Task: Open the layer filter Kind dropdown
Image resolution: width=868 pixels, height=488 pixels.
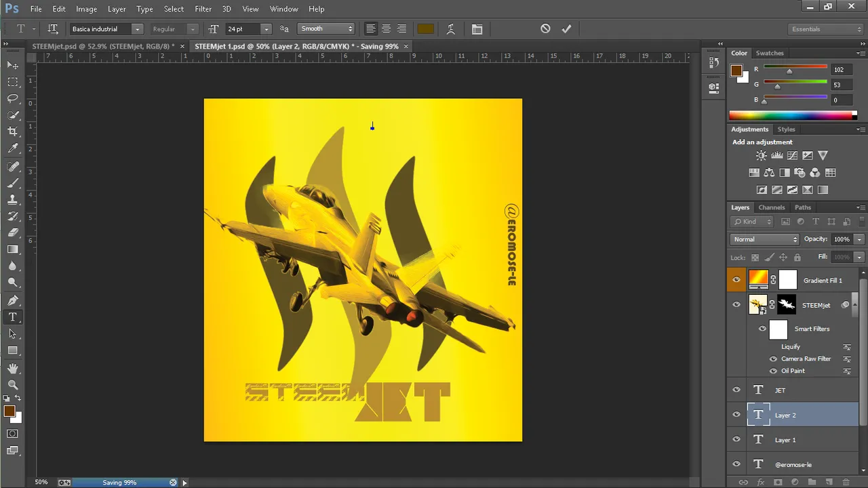Action: (x=752, y=222)
